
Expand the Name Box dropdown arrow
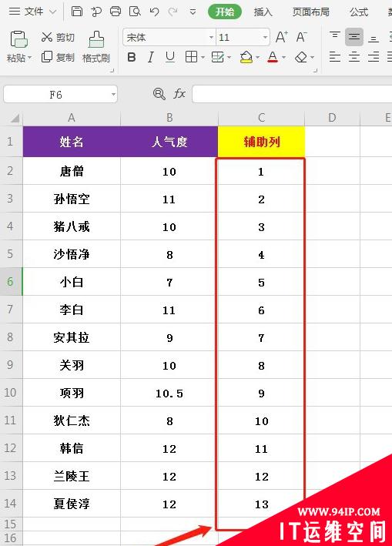pos(113,95)
